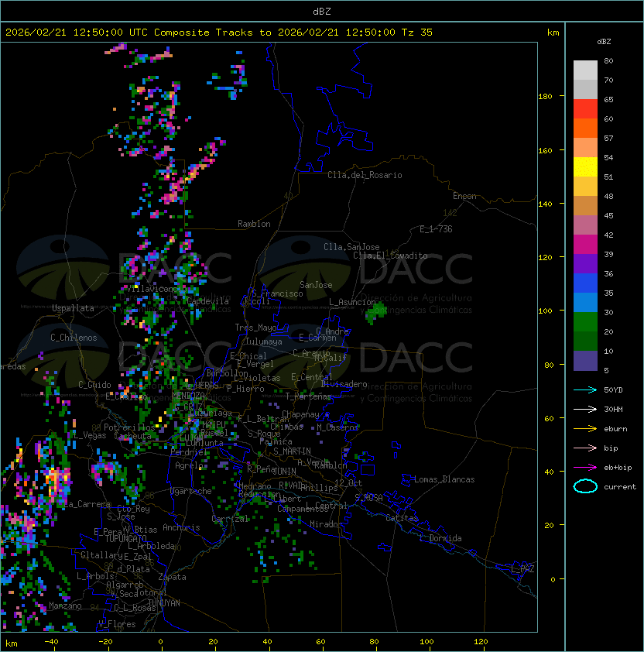Image resolution: width=644 pixels, height=652 pixels.
Task: Click the 'Tulumaya' map label
Action: 264,341
